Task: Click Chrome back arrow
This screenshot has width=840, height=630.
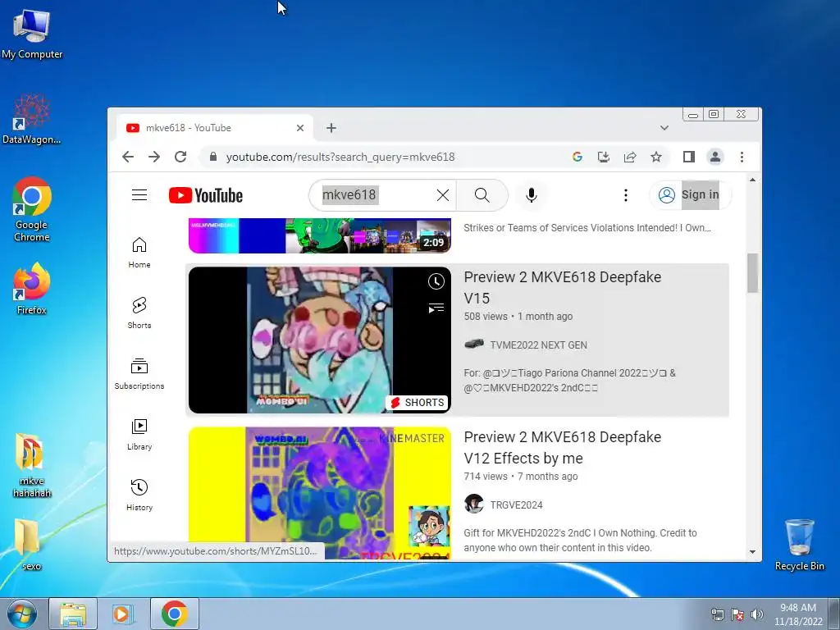Action: [x=127, y=157]
